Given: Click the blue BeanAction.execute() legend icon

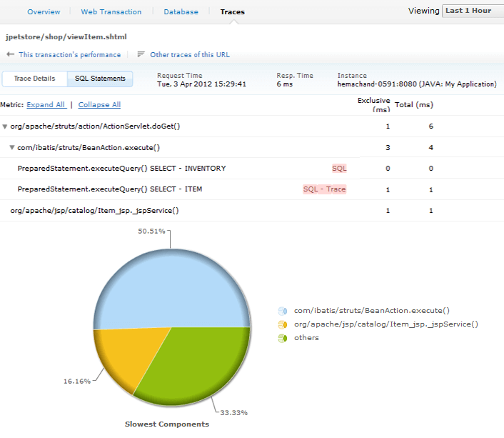Looking at the screenshot, I should click(283, 311).
